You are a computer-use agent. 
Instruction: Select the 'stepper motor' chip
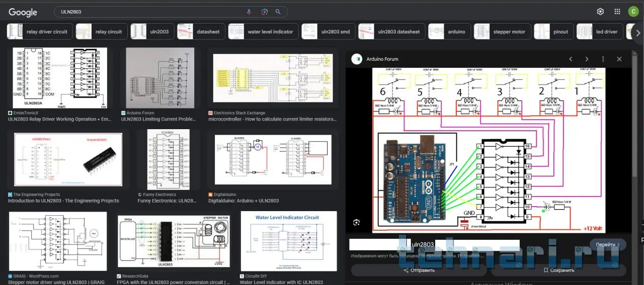pyautogui.click(x=502, y=32)
